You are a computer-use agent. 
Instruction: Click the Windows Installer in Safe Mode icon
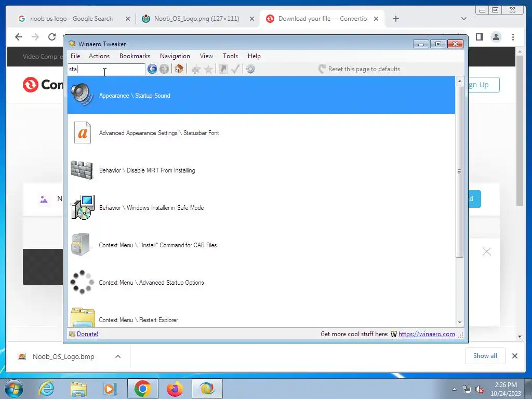(x=83, y=207)
